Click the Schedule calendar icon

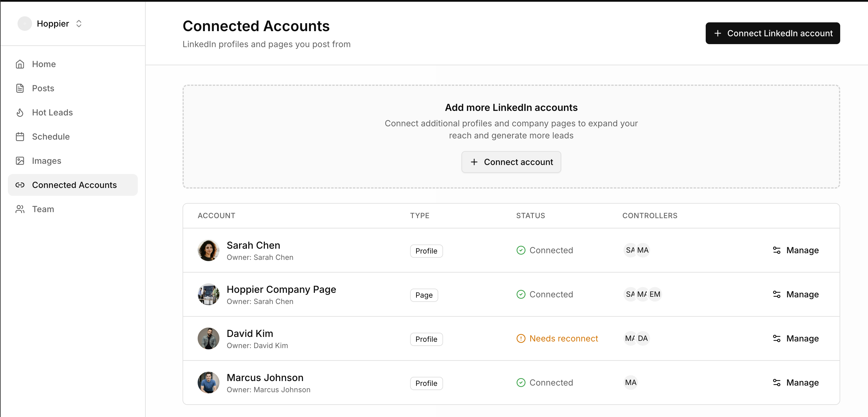(20, 137)
